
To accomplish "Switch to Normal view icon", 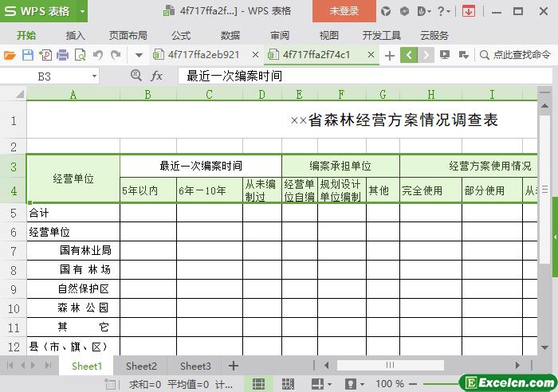I will tap(259, 384).
